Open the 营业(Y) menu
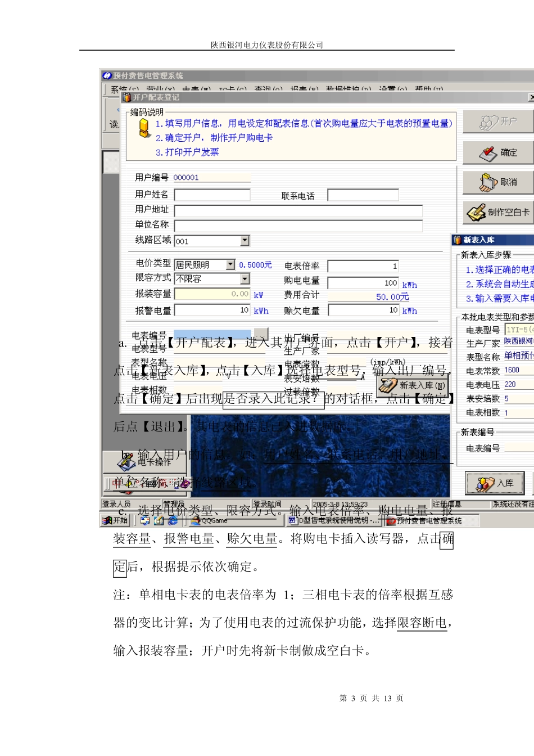 [161, 89]
